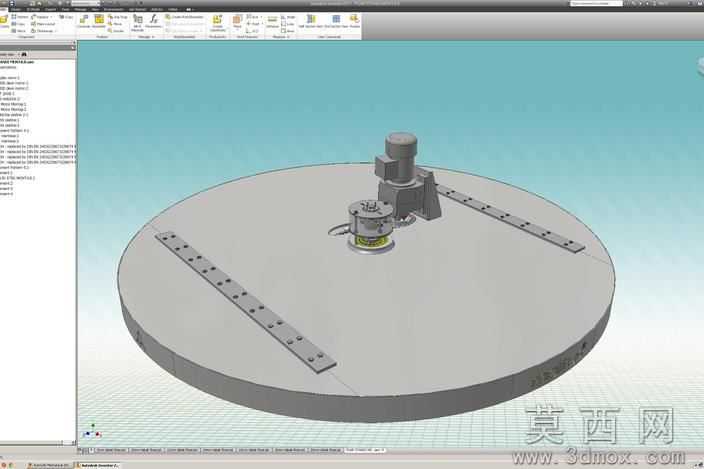Image resolution: width=704 pixels, height=469 pixels.
Task: Create a UCS work feature
Action: tap(252, 31)
